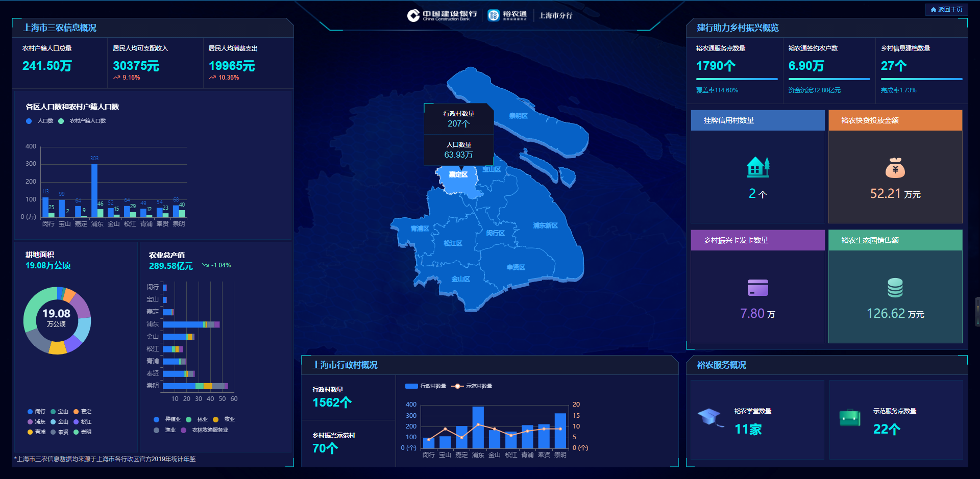Toggle the 浦东 legend in farmland donut
This screenshot has height=479, width=980.
pyautogui.click(x=36, y=422)
